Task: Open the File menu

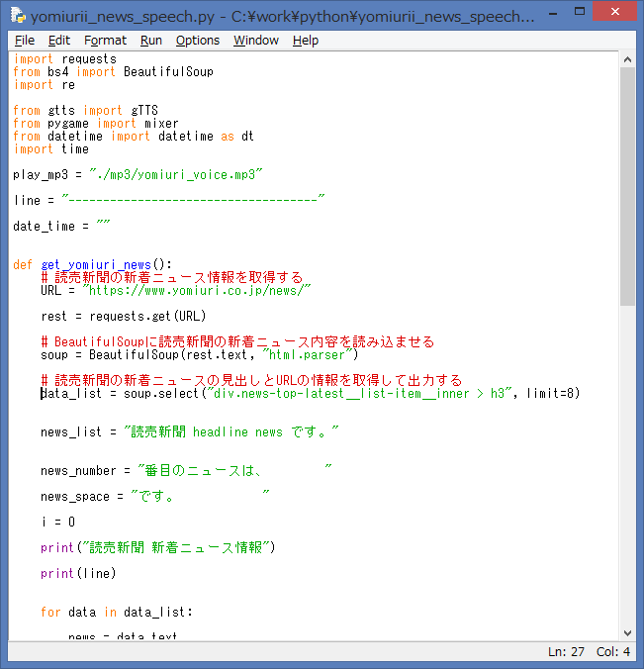Action: (x=25, y=41)
